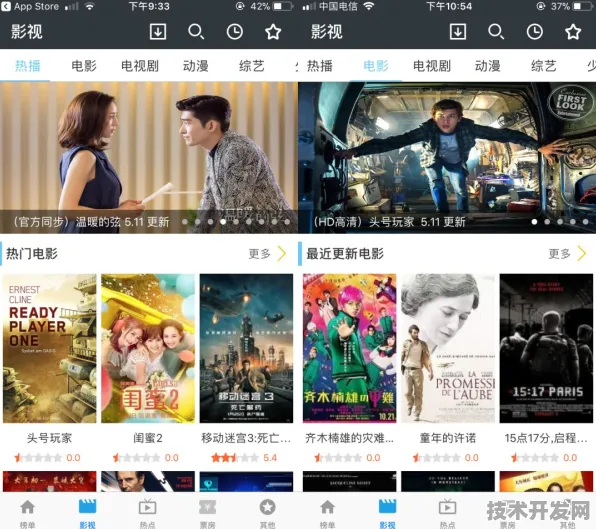Select first carousel dot on 温暖的弦 banner
Screen dimensions: 596x529
(x=184, y=222)
